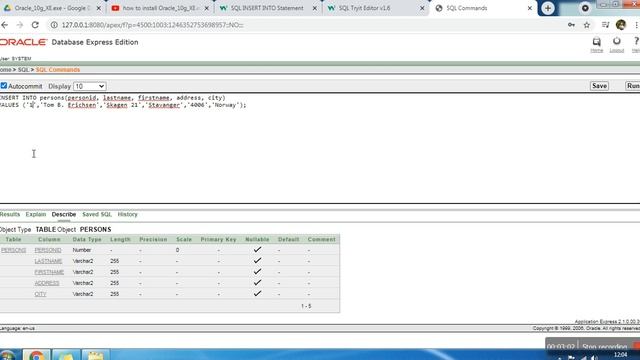Open the Results tab

9,214
